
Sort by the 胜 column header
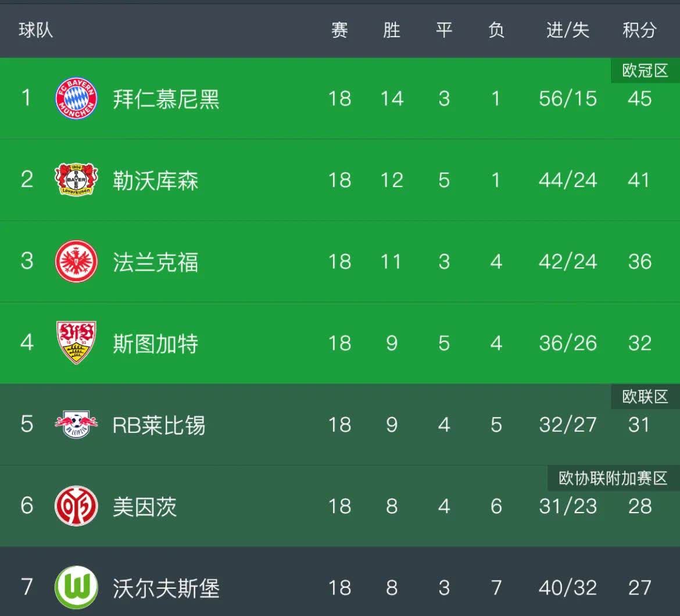click(x=392, y=30)
